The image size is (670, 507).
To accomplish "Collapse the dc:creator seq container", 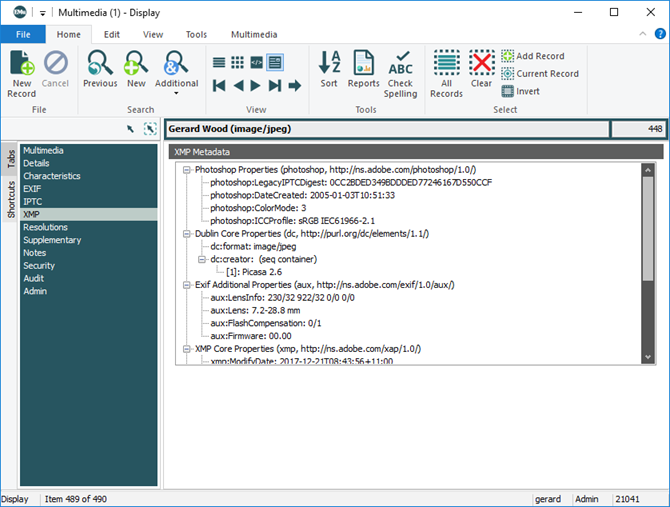I will 201,259.
